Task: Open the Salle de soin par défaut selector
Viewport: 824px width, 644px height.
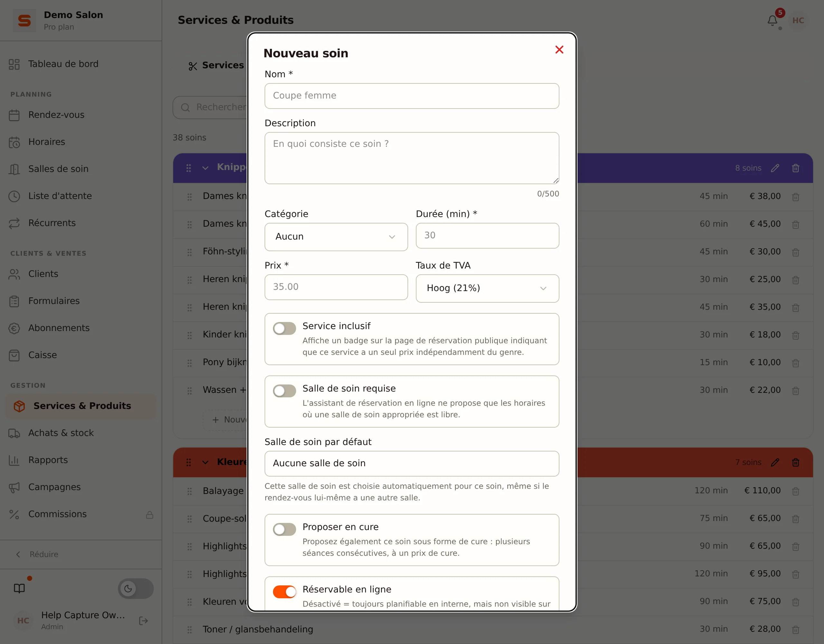Action: coord(412,463)
